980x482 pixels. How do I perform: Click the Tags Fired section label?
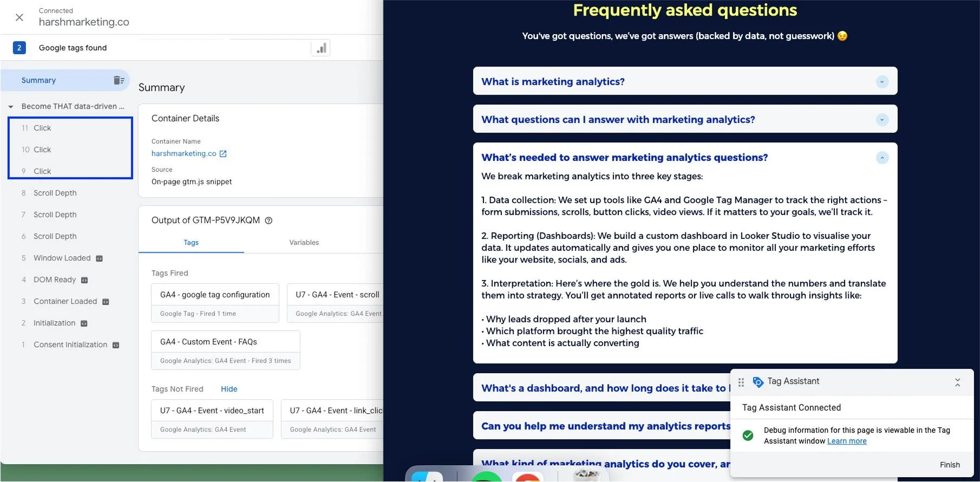pyautogui.click(x=169, y=273)
